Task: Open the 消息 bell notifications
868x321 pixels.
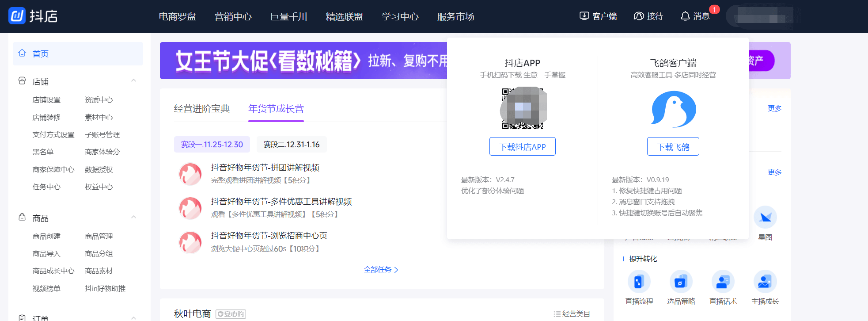Action: (685, 16)
